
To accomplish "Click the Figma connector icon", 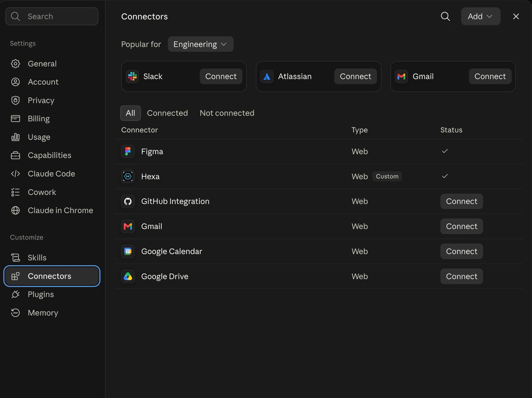I will (x=128, y=151).
